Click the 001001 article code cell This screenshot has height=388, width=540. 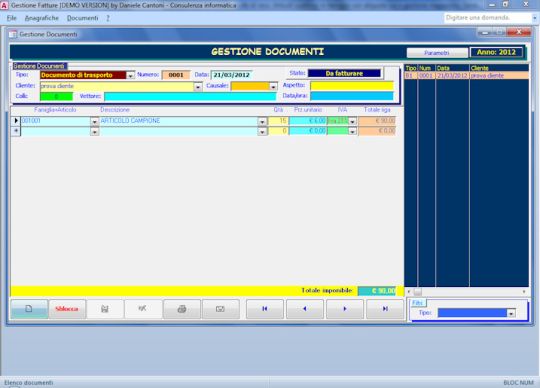(x=56, y=121)
